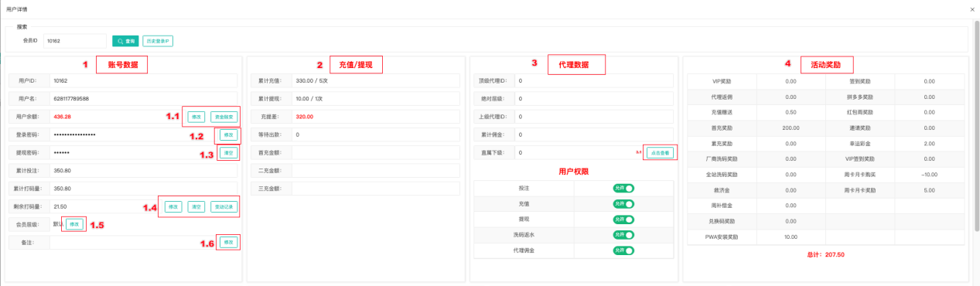
Task: Open 资金转变 for user balance
Action: point(224,117)
